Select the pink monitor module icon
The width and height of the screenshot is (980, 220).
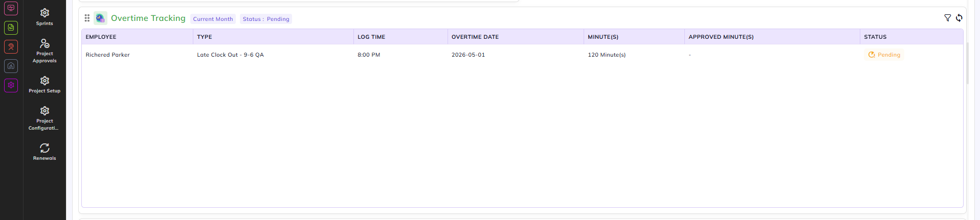click(x=11, y=8)
